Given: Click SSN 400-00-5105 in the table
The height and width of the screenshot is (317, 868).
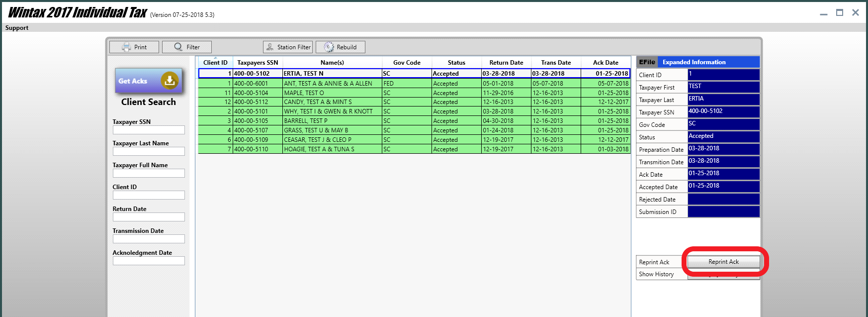Looking at the screenshot, I should tap(258, 121).
